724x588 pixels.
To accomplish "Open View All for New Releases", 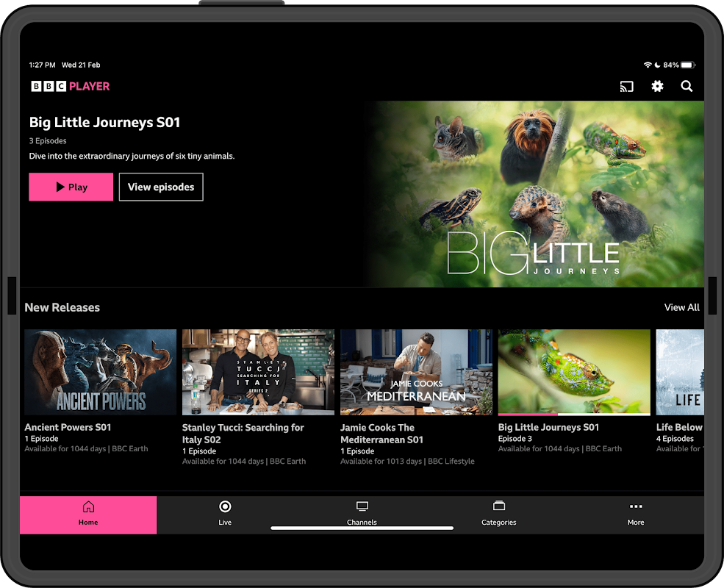I will click(x=681, y=307).
